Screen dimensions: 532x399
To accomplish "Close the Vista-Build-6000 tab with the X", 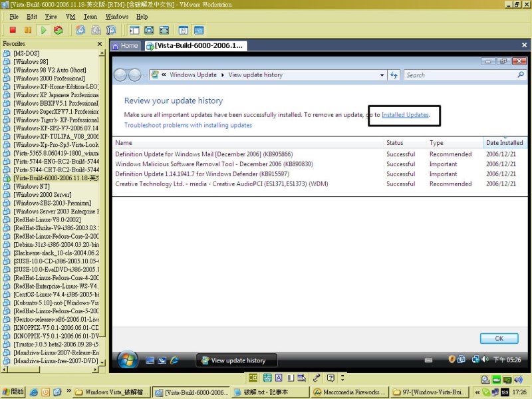I will tap(524, 45).
